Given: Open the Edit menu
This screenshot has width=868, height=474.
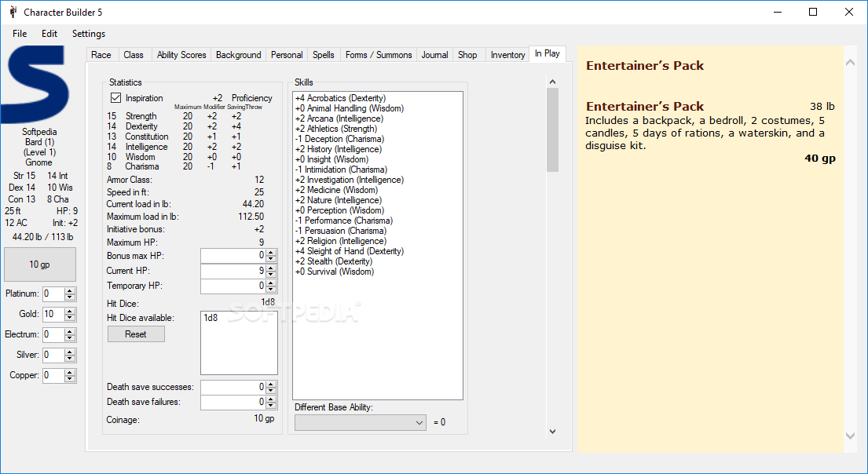Looking at the screenshot, I should point(49,34).
